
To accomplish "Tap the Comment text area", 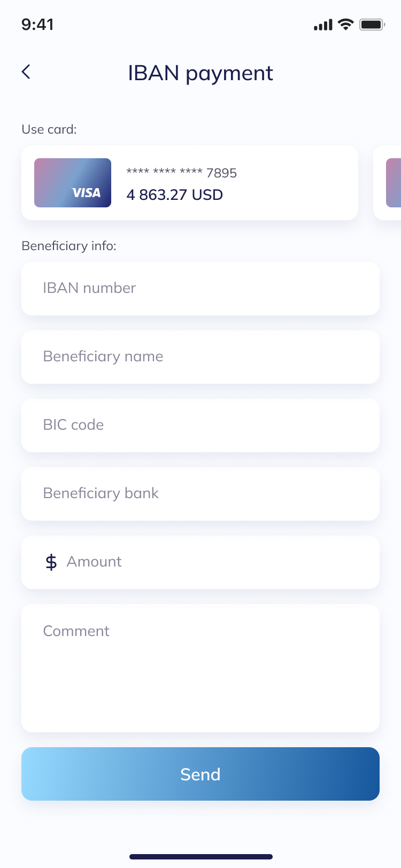I will coord(200,668).
